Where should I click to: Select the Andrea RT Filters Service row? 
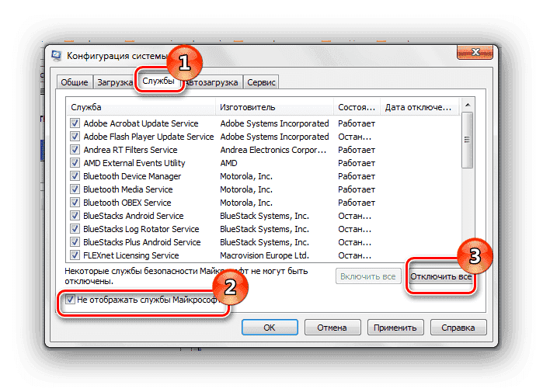(x=131, y=150)
